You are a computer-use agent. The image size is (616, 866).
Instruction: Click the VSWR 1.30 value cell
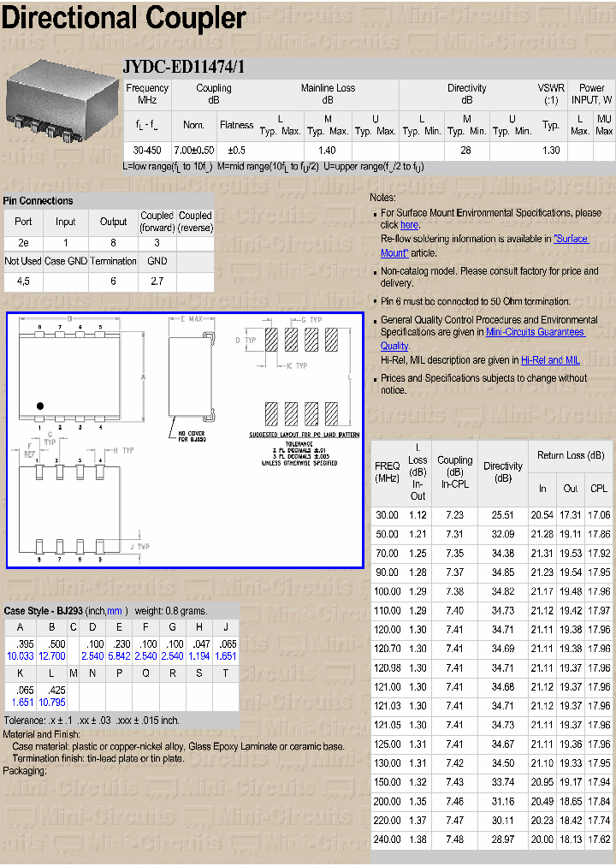(x=551, y=151)
